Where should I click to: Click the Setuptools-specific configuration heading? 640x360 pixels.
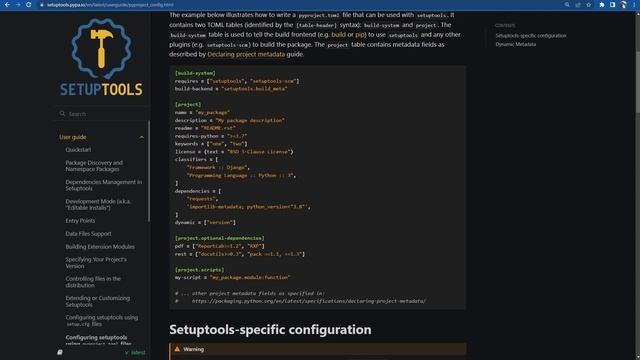tap(270, 329)
